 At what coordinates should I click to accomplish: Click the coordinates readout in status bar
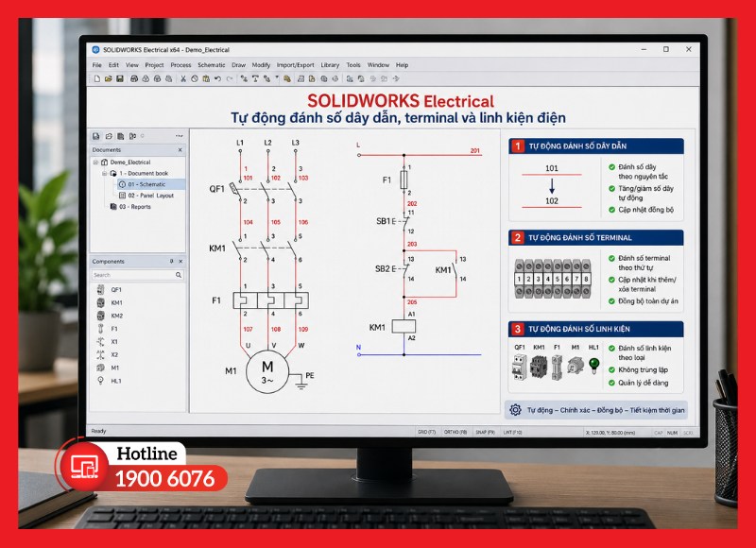pos(610,433)
